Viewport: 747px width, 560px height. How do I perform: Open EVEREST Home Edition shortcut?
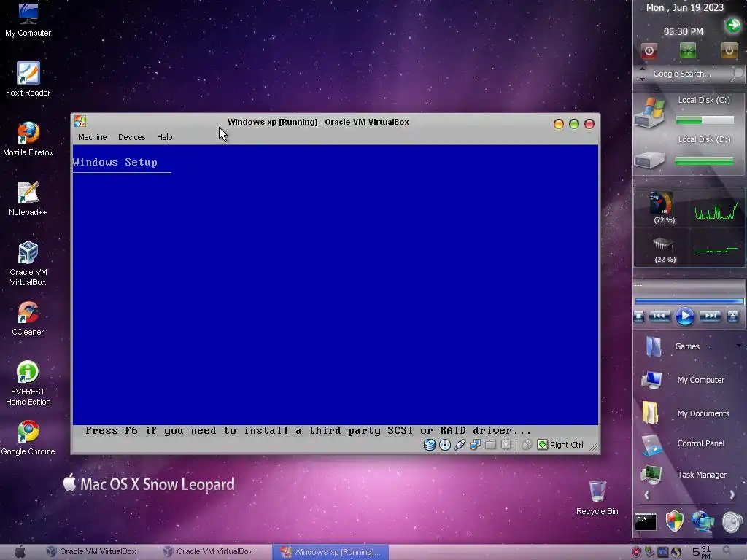click(28, 383)
